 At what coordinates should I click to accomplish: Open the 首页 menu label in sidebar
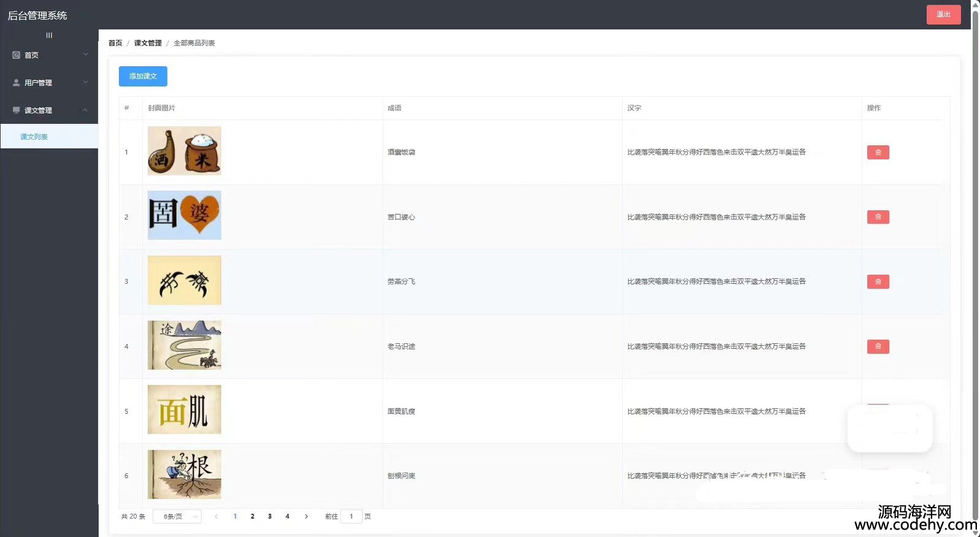[x=31, y=55]
